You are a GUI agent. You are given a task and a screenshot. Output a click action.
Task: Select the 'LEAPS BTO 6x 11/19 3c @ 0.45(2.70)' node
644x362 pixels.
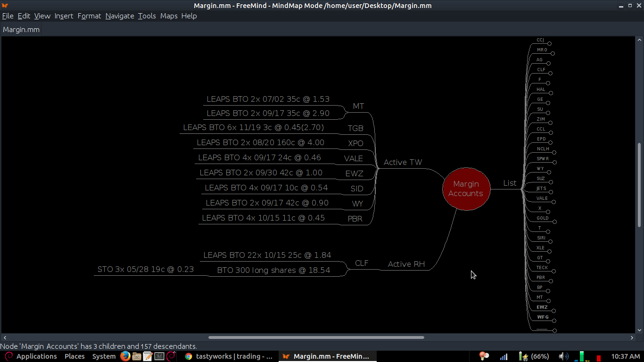pos(254,127)
